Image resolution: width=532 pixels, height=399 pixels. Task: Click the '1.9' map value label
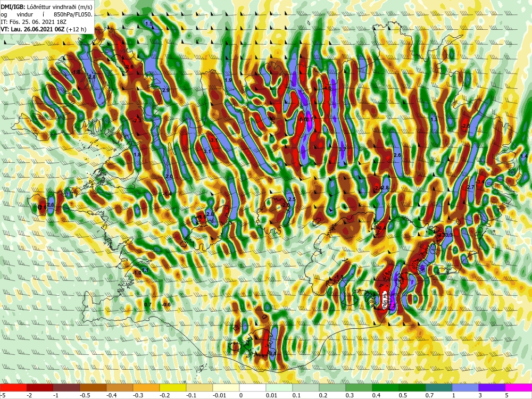tap(228, 80)
